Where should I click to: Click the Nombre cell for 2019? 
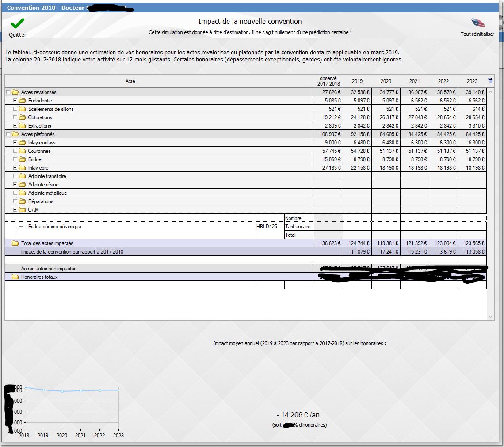(357, 218)
